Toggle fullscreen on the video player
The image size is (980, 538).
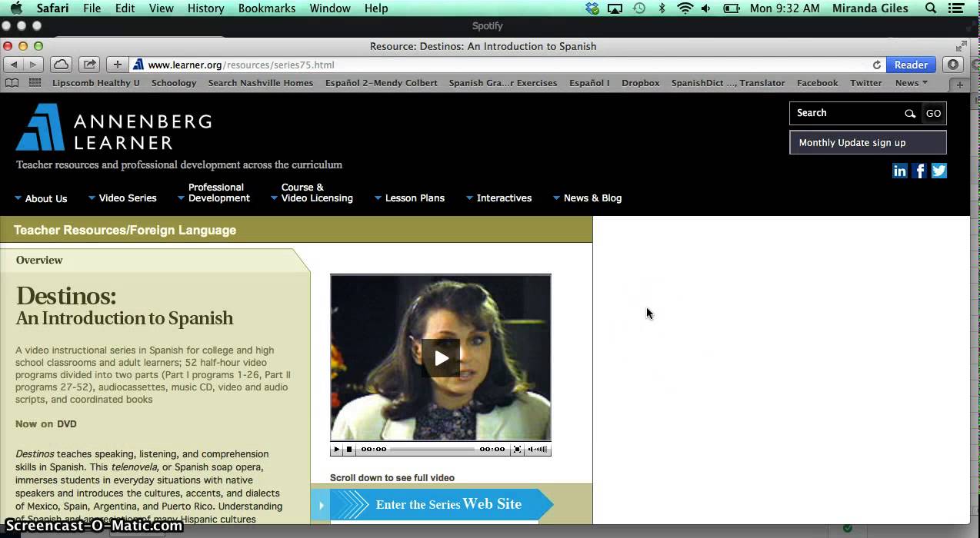(x=517, y=450)
